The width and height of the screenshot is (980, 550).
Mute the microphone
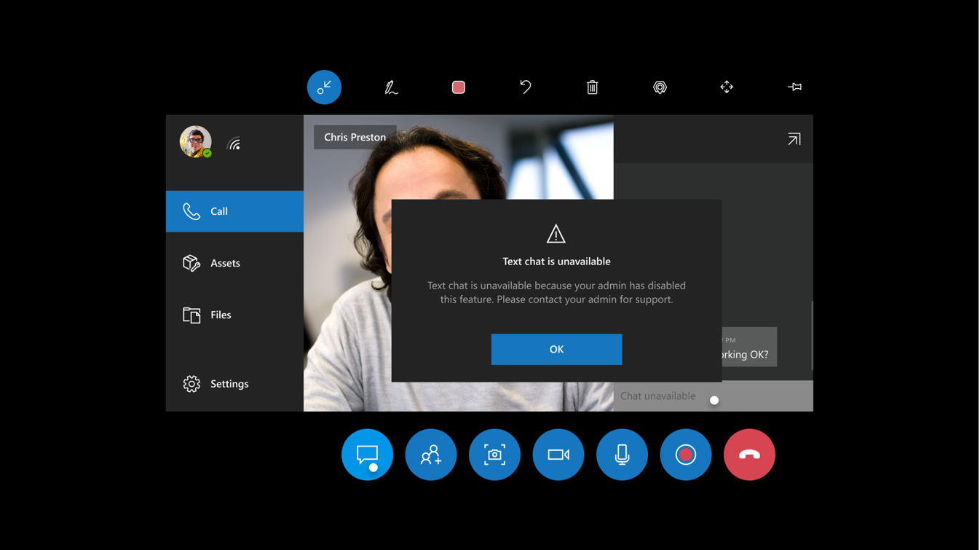[x=622, y=454]
